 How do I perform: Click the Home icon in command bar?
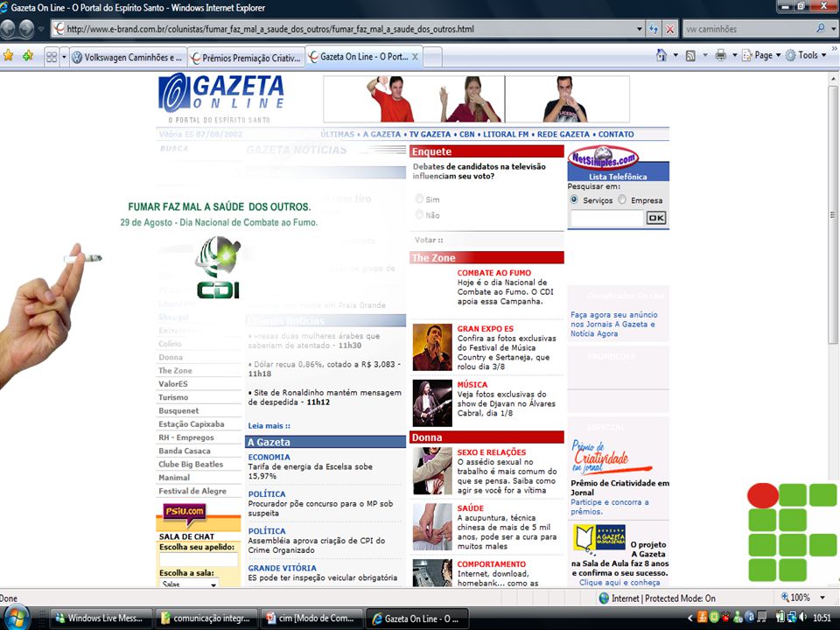click(x=662, y=55)
